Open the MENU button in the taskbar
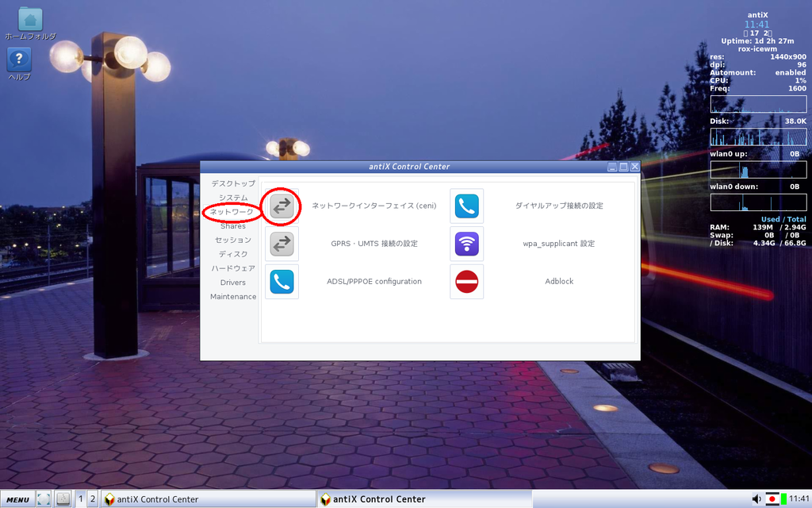 point(17,500)
